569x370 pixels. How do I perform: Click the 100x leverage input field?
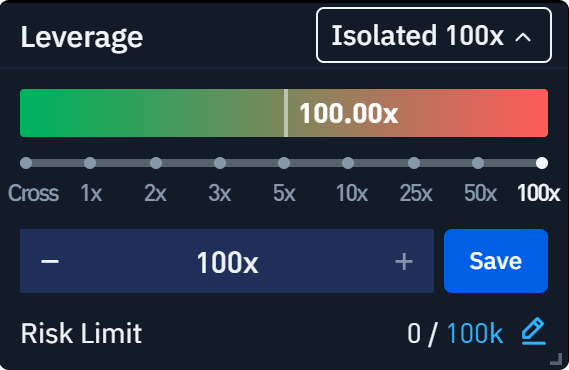[227, 261]
